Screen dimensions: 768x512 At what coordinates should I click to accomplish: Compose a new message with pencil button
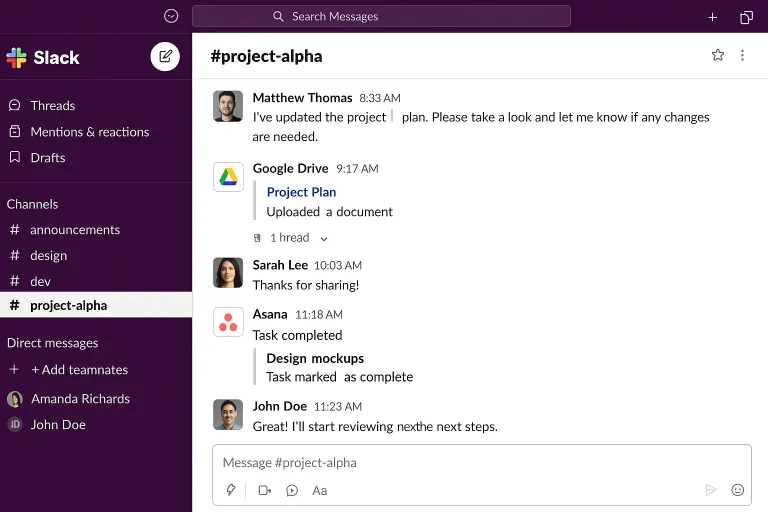click(165, 56)
